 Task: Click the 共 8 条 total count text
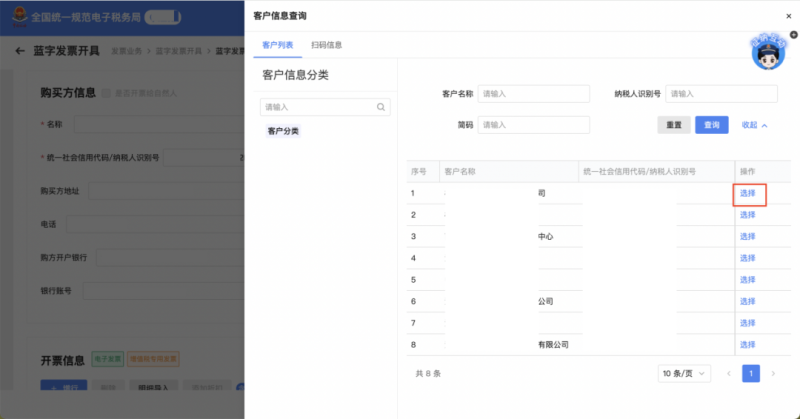pyautogui.click(x=428, y=374)
